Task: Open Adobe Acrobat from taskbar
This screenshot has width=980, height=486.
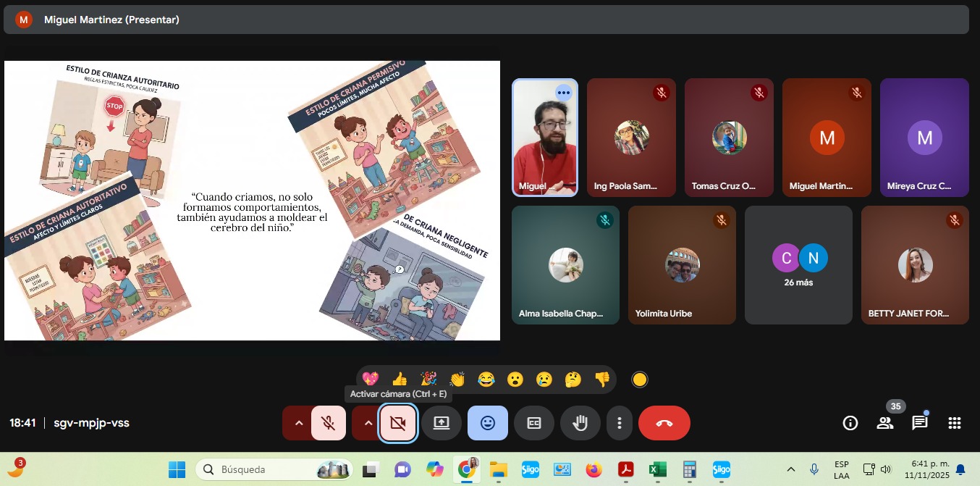Action: [x=625, y=469]
